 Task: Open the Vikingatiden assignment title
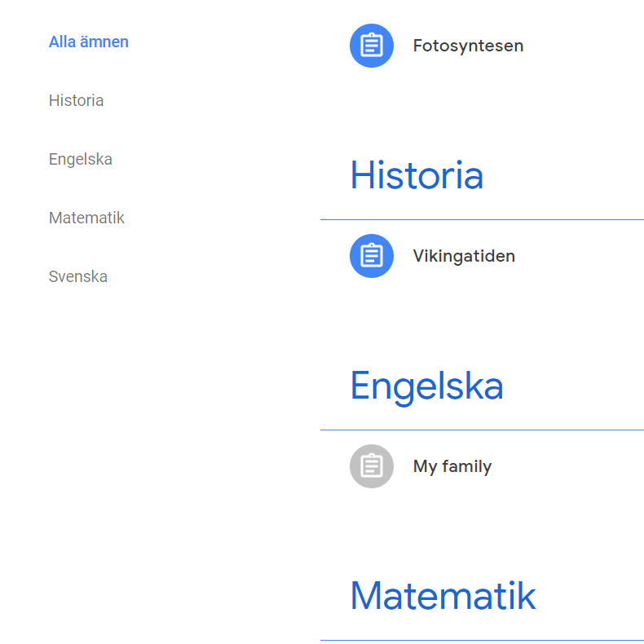click(x=464, y=256)
